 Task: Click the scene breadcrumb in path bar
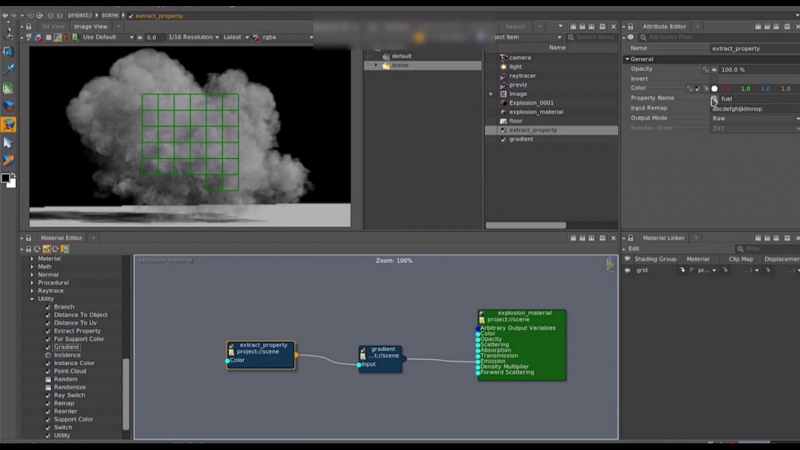point(110,15)
